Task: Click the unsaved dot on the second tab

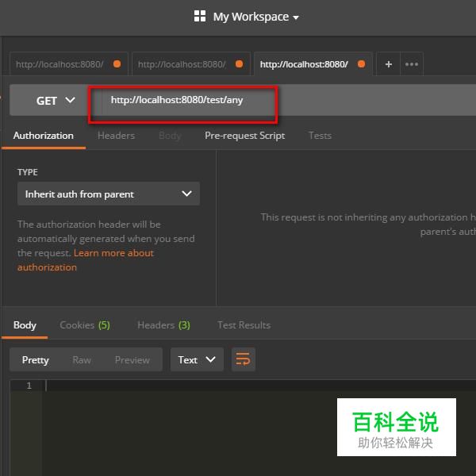Action: pos(240,64)
